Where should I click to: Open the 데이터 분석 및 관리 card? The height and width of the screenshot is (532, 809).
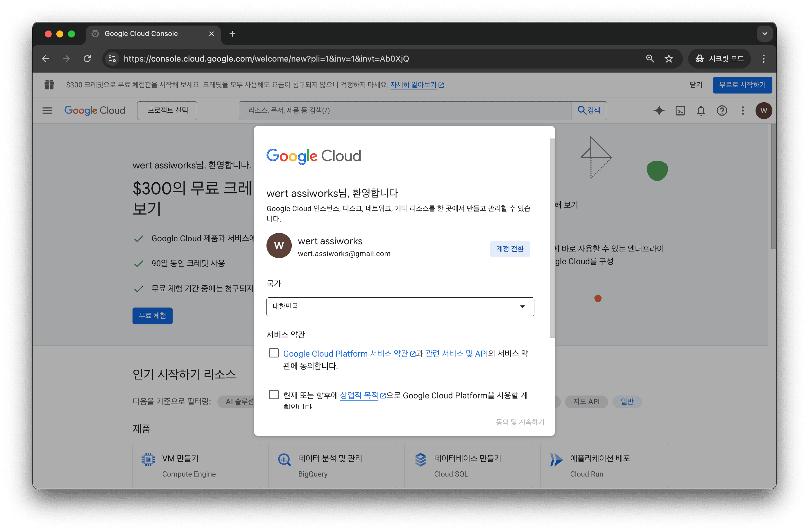click(332, 466)
